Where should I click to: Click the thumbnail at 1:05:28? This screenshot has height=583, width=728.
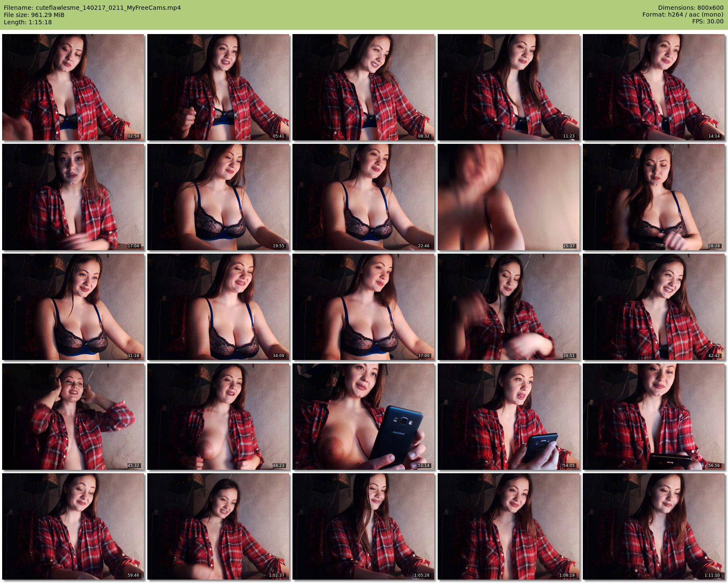point(364,526)
